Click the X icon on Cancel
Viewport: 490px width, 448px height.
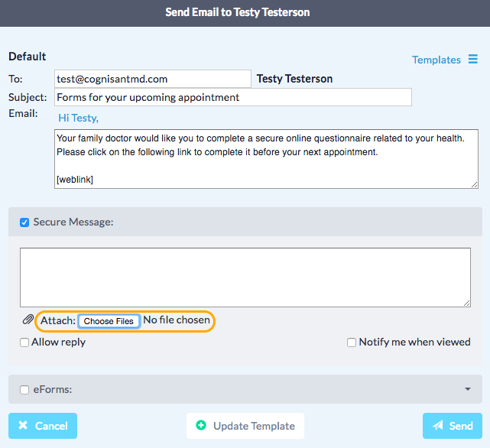23,426
